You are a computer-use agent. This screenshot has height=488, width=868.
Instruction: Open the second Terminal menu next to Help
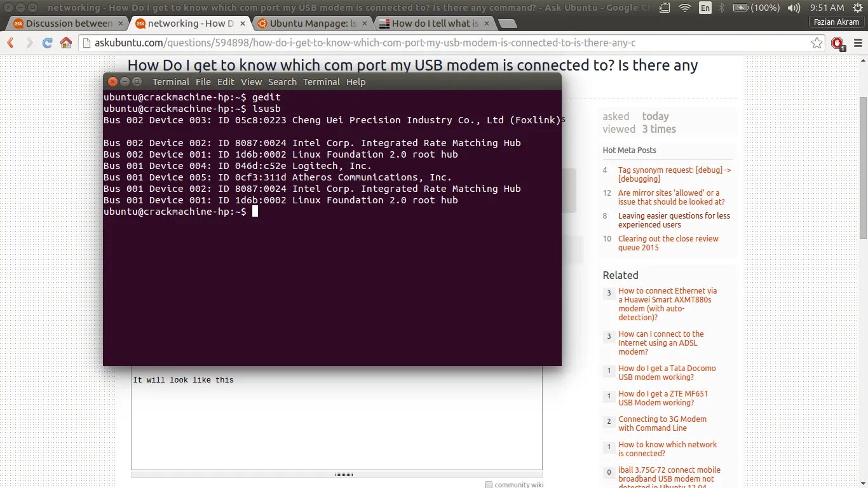coord(322,82)
